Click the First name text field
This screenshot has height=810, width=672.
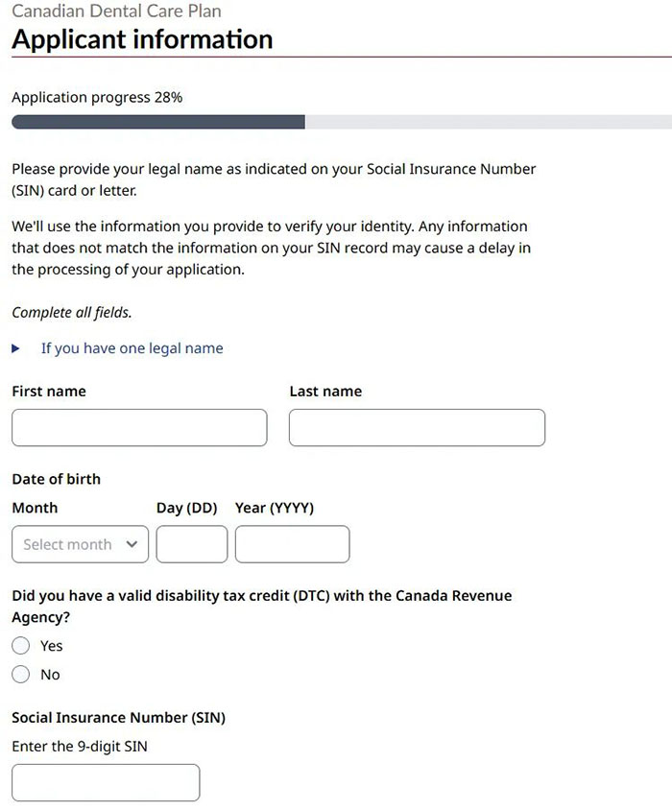click(139, 428)
